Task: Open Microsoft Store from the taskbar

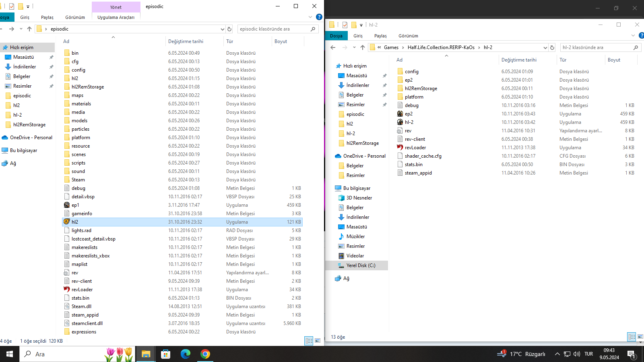Action: point(165,354)
